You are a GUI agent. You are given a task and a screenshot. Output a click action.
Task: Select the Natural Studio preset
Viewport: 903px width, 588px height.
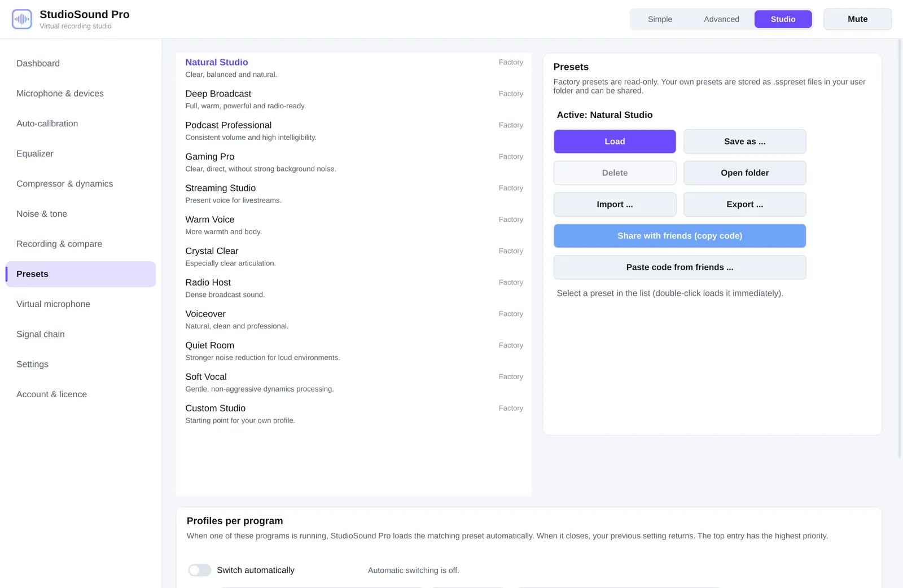pyautogui.click(x=354, y=68)
